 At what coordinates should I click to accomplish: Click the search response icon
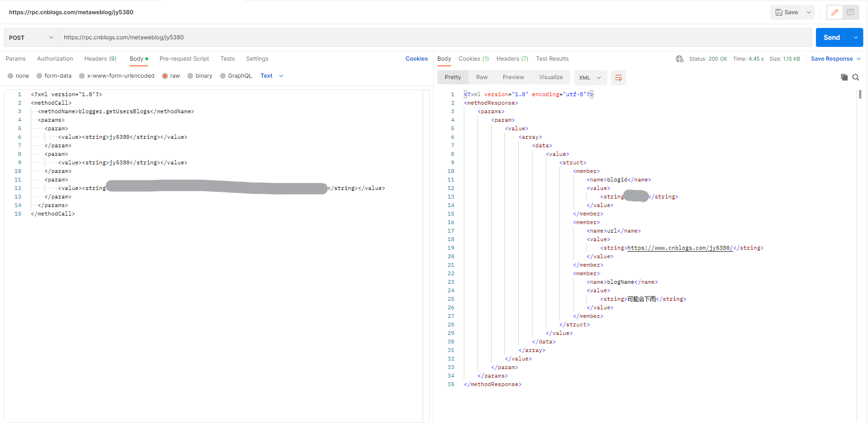(856, 77)
